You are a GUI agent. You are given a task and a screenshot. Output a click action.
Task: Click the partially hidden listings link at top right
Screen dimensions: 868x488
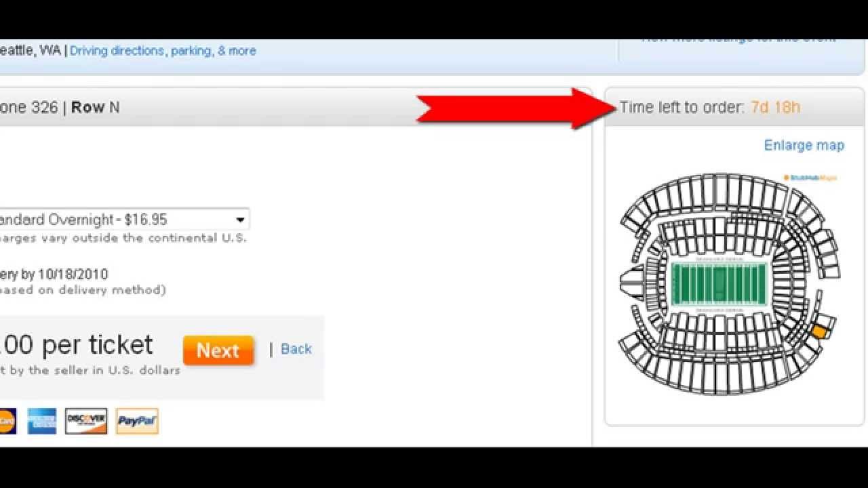point(739,40)
